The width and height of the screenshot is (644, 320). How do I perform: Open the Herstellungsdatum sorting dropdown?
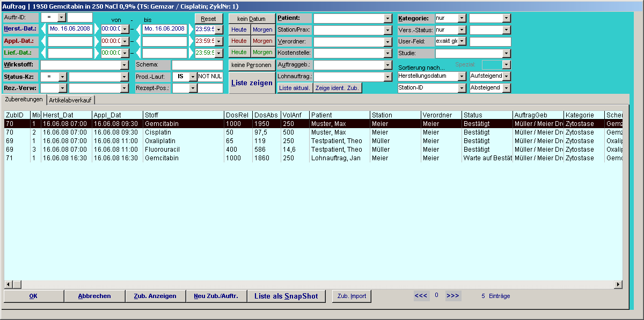point(462,76)
